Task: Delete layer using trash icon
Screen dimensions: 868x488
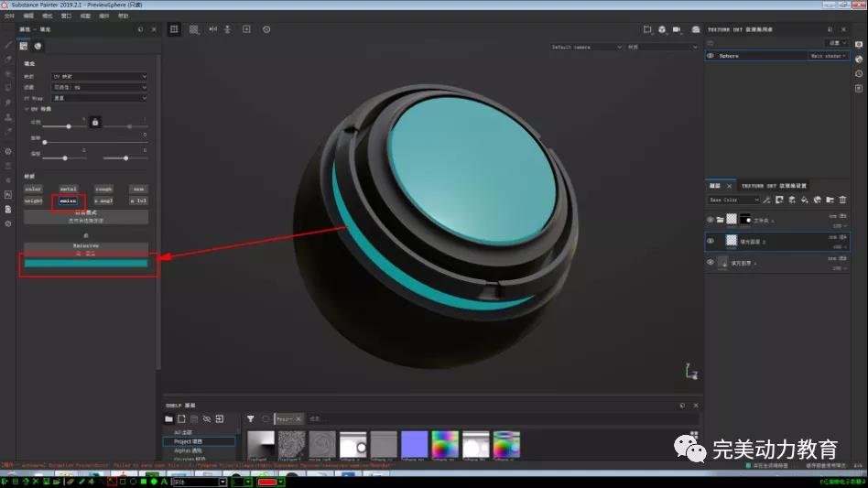Action: [842, 200]
